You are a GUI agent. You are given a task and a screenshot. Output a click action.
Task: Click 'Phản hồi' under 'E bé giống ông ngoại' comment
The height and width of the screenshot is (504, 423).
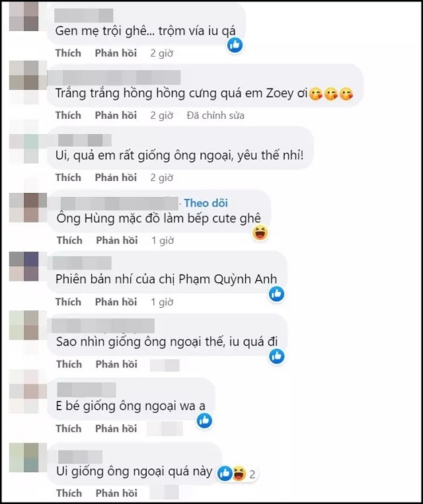point(116,429)
